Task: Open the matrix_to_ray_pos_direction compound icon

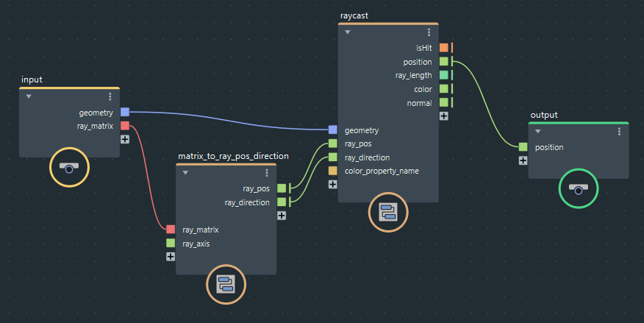Action: (226, 285)
